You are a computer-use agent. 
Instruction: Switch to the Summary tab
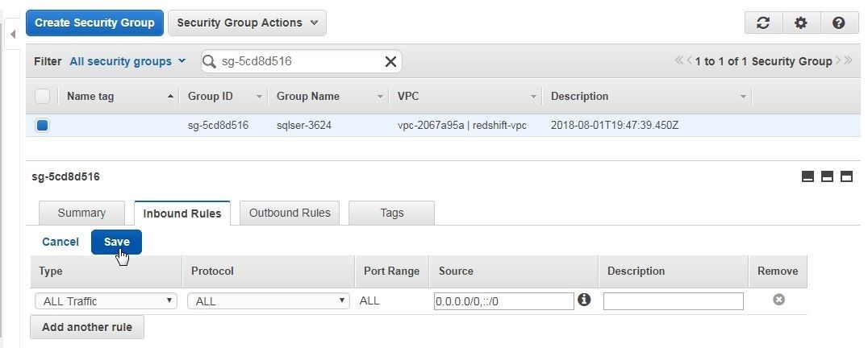pos(81,213)
